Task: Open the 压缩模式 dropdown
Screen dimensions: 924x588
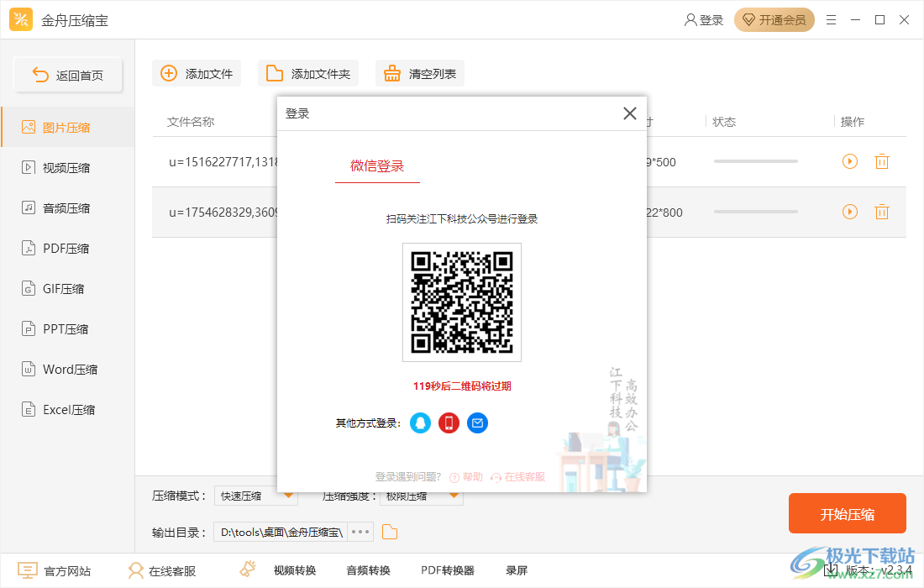Action: (255, 496)
